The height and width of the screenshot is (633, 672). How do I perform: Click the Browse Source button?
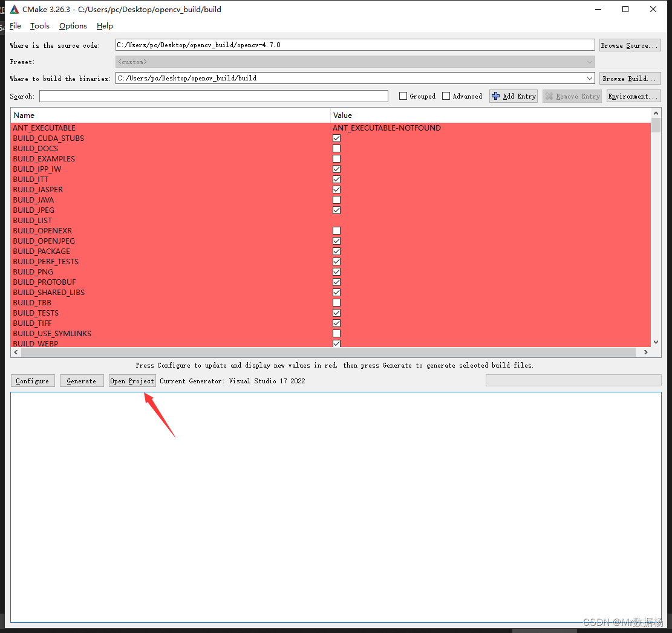point(630,44)
